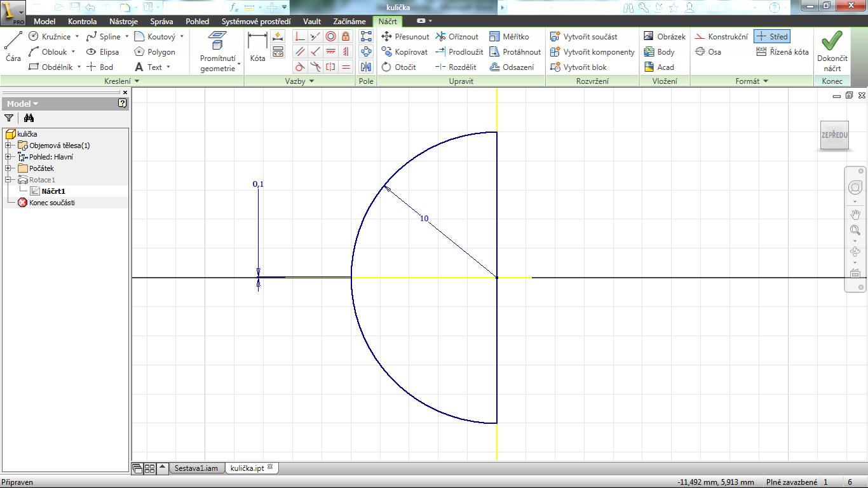Expand the Formát panel dropdown
The height and width of the screenshot is (488, 868).
tap(766, 81)
